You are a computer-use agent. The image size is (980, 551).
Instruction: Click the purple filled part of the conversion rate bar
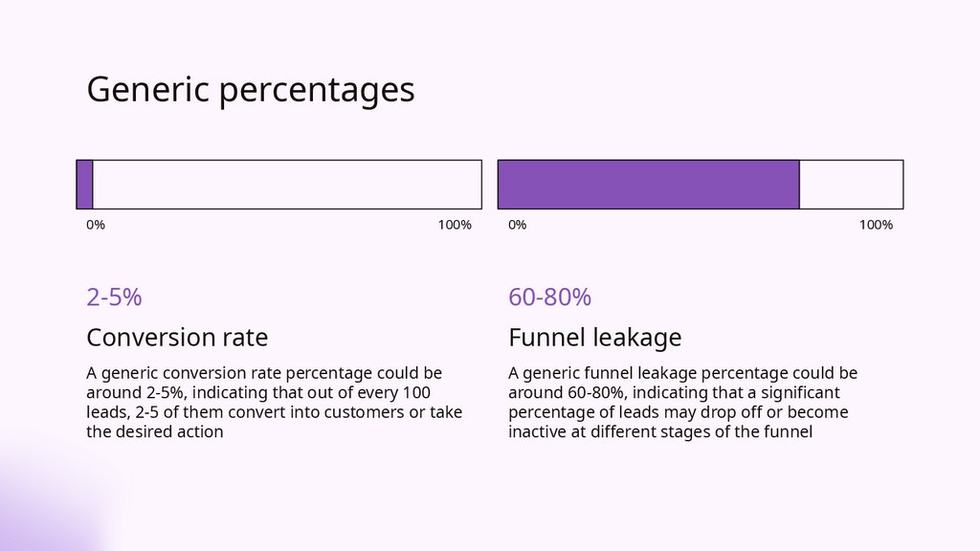click(x=85, y=184)
